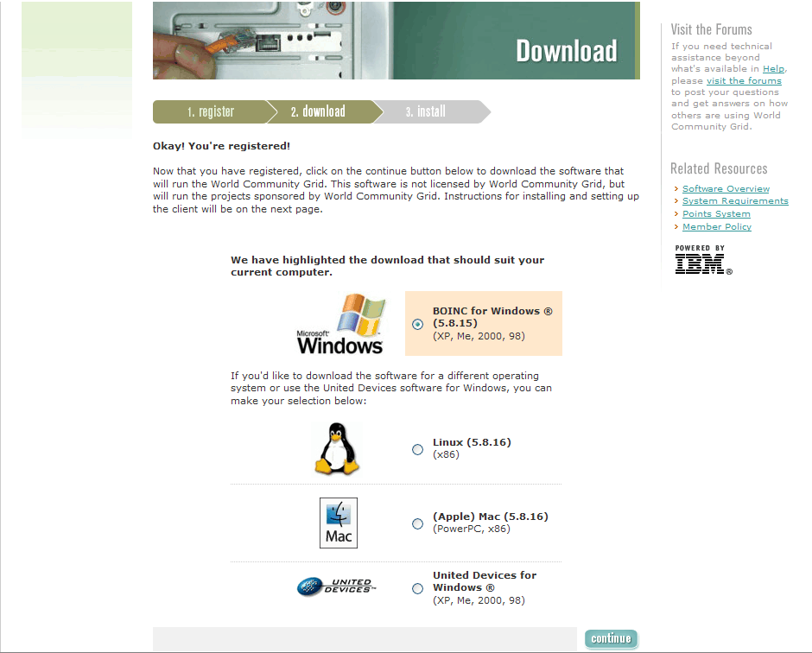The height and width of the screenshot is (653, 812).
Task: Click the 'Linux (5.8.16)' label text
Action: tap(472, 442)
